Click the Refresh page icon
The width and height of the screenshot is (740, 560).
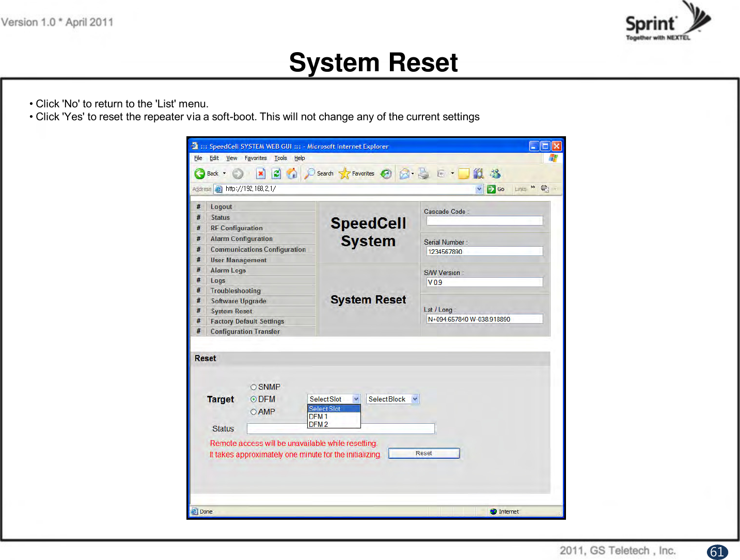pyautogui.click(x=276, y=173)
